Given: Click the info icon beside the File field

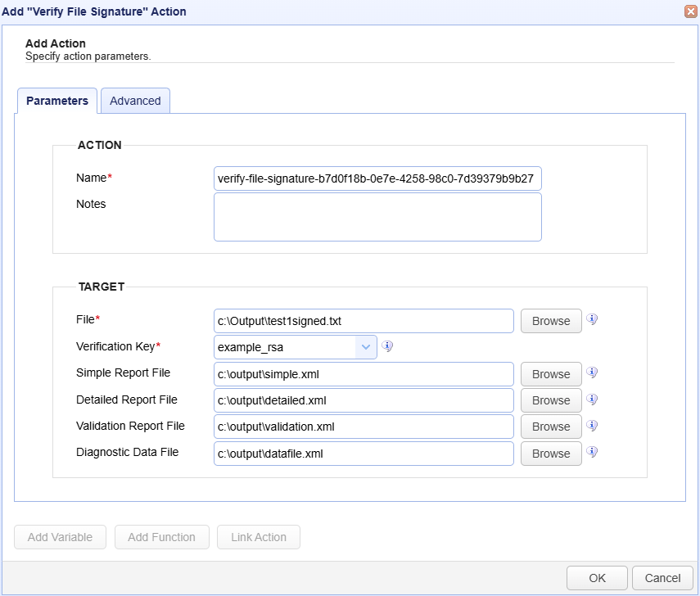Looking at the screenshot, I should [592, 319].
